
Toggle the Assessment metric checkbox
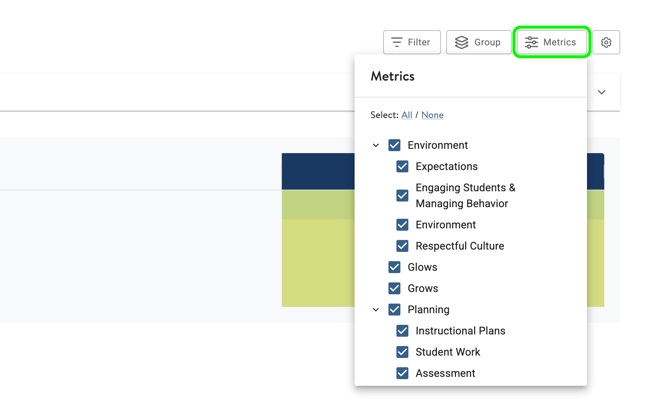[403, 374]
